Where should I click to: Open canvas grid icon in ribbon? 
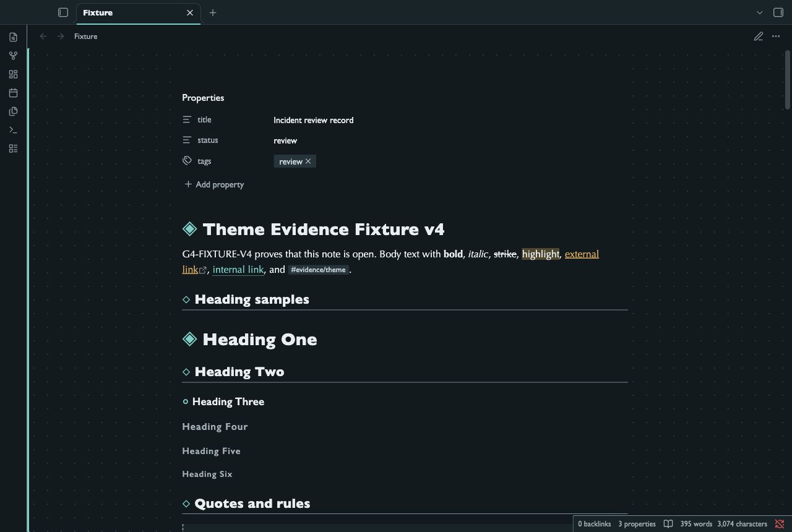(x=13, y=74)
